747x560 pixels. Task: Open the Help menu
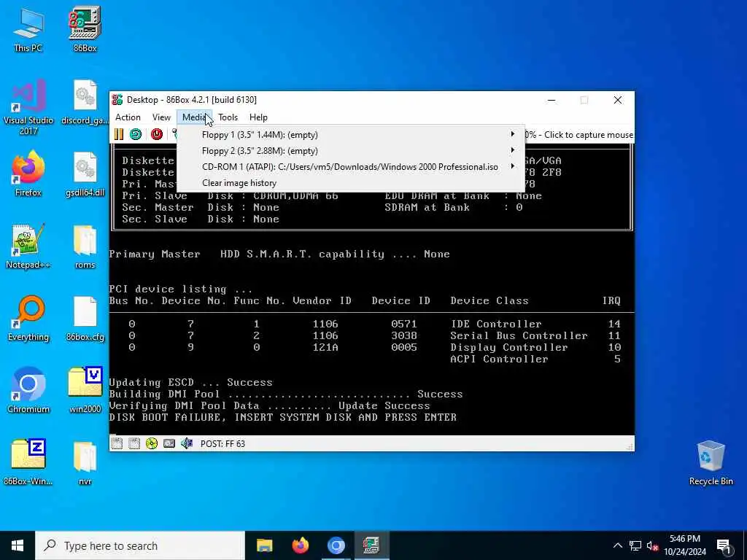(258, 117)
